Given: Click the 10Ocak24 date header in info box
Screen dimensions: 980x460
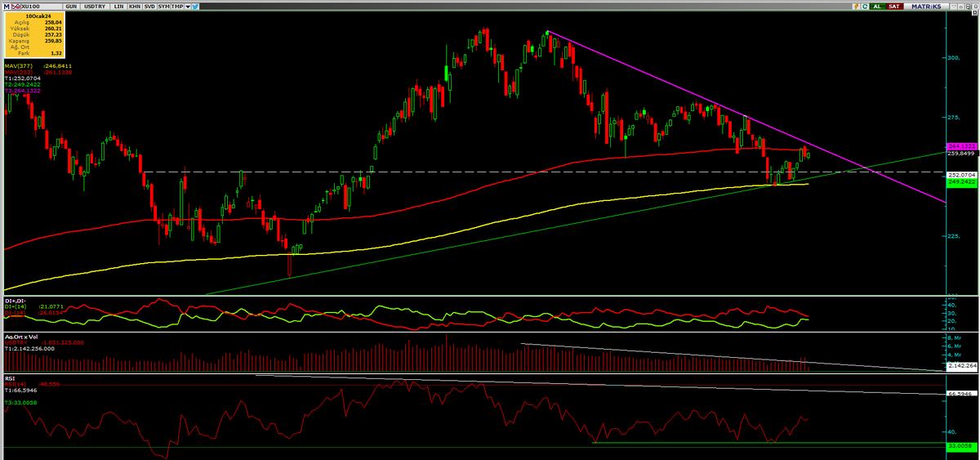Looking at the screenshot, I should (38, 16).
